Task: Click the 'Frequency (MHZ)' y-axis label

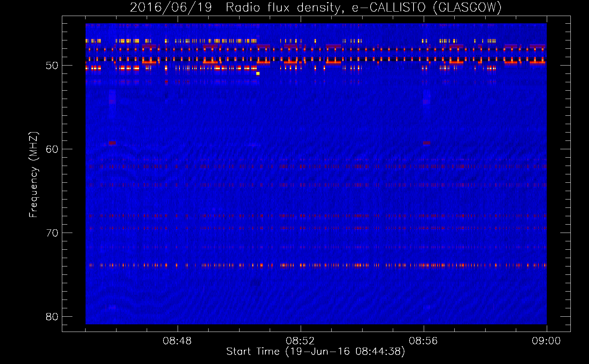Action: click(x=33, y=175)
